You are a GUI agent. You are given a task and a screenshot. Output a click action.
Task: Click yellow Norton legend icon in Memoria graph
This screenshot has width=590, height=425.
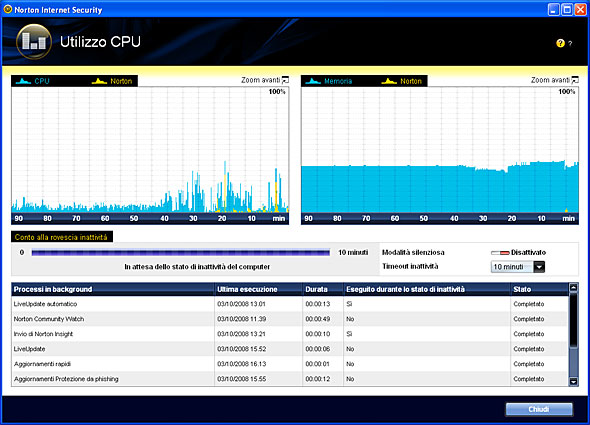click(389, 81)
